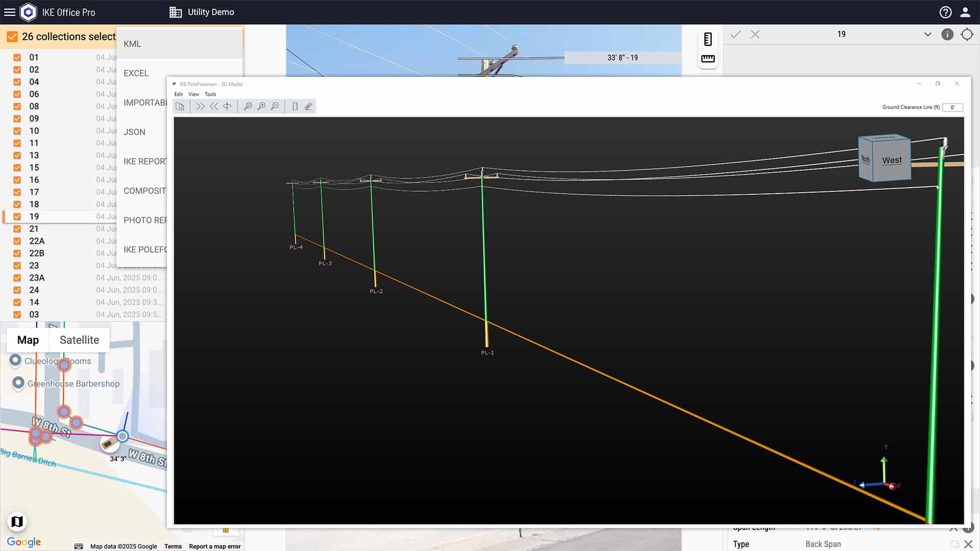Viewport: 980px width, 551px height.
Task: Click the copy to clipboard toolbar icon
Action: [x=180, y=106]
